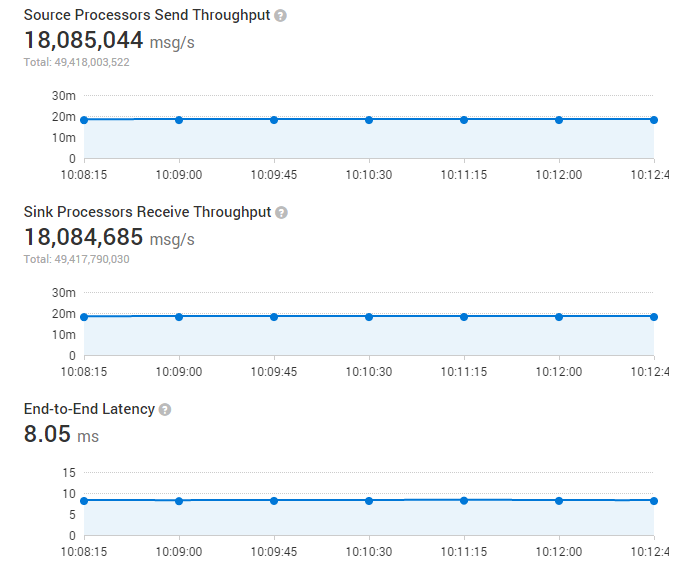Viewport: 682px width, 572px height.
Task: Click 10:08:15 data point in Sink Receive chart
Action: pyautogui.click(x=84, y=317)
